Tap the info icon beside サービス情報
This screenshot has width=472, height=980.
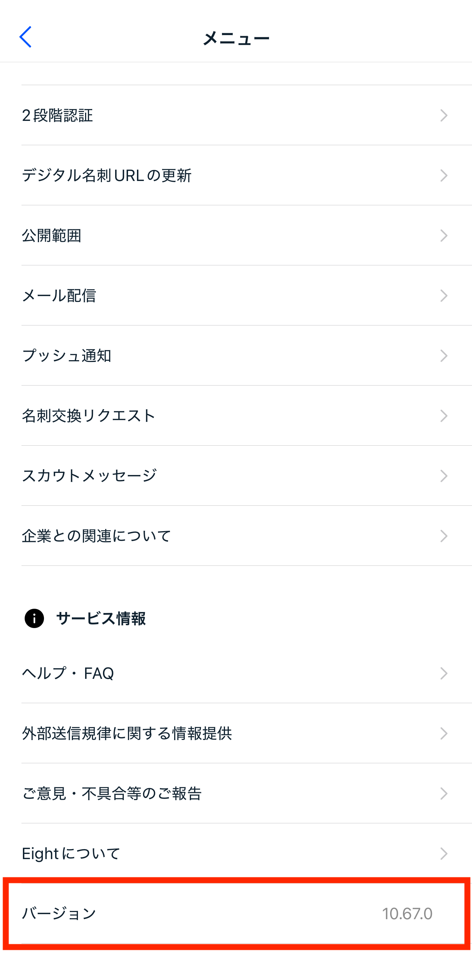click(x=34, y=618)
